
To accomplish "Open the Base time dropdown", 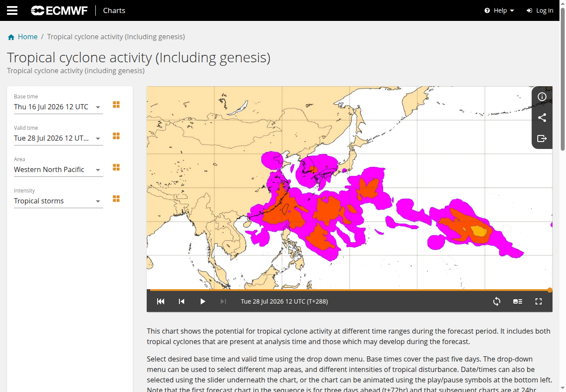I will click(x=58, y=107).
